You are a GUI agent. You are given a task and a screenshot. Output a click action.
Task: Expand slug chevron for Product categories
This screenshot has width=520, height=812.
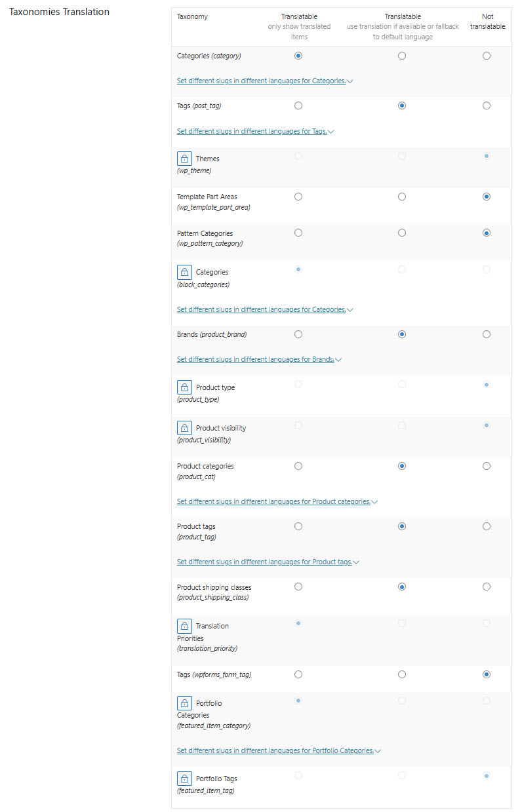pos(374,502)
